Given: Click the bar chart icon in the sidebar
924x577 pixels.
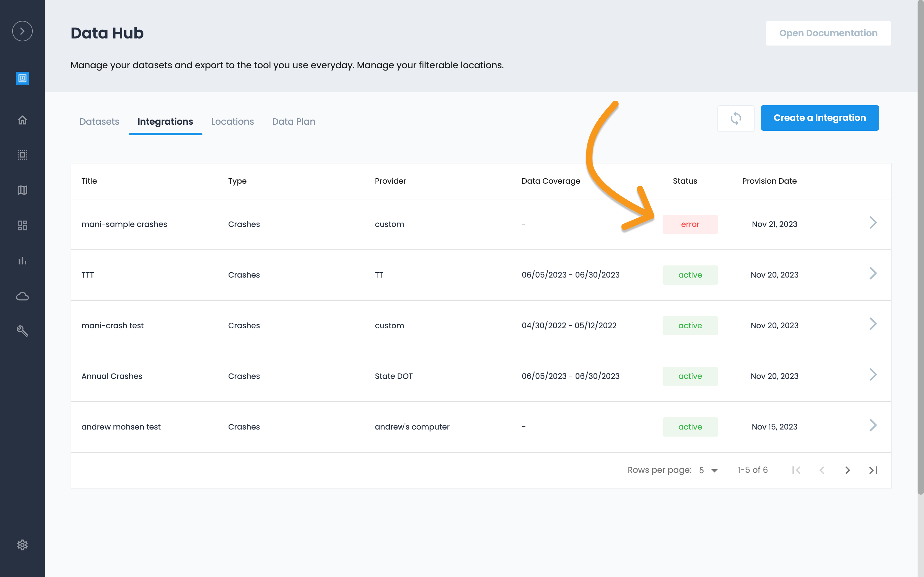Looking at the screenshot, I should 22,261.
